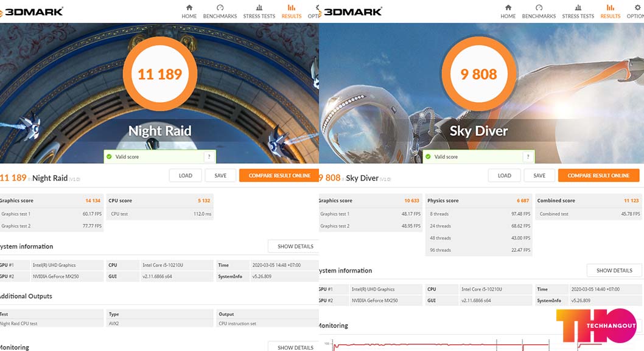Click LOAD button in the Sky Diver window
The image size is (644, 351).
click(x=505, y=175)
